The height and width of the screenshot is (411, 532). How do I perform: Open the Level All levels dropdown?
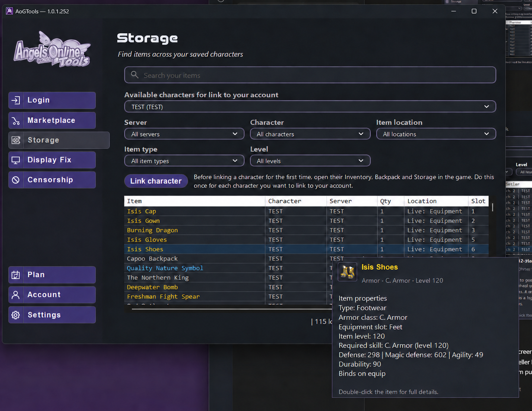tap(310, 161)
